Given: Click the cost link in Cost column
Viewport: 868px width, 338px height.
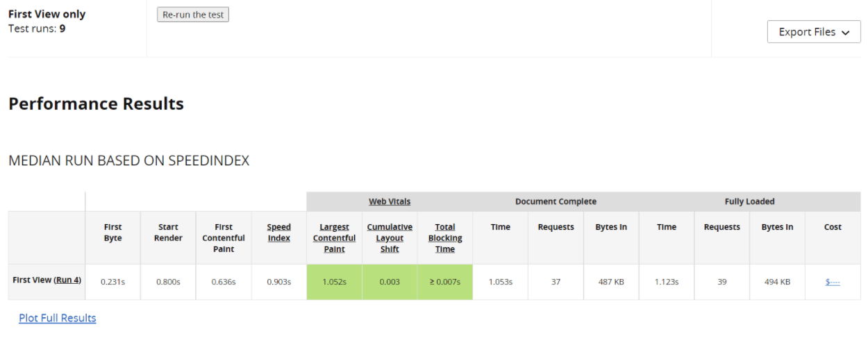Looking at the screenshot, I should point(833,282).
